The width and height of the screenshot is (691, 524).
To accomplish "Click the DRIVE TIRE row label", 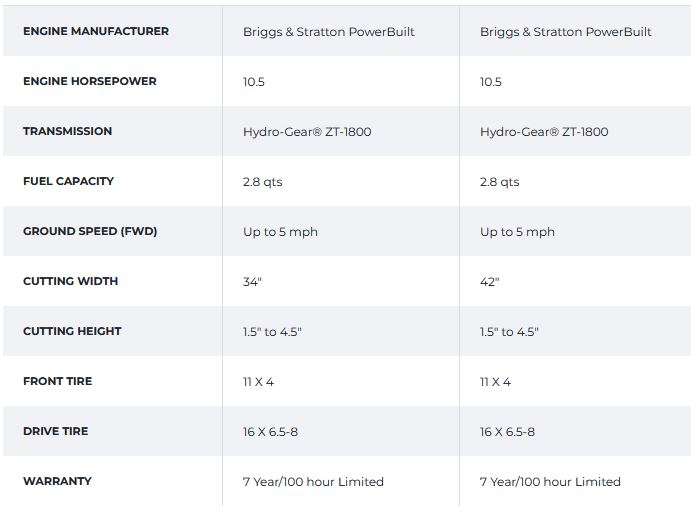I will (x=56, y=431).
